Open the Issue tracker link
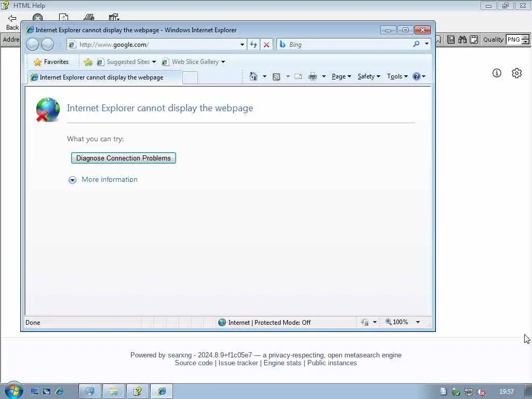 [238, 363]
